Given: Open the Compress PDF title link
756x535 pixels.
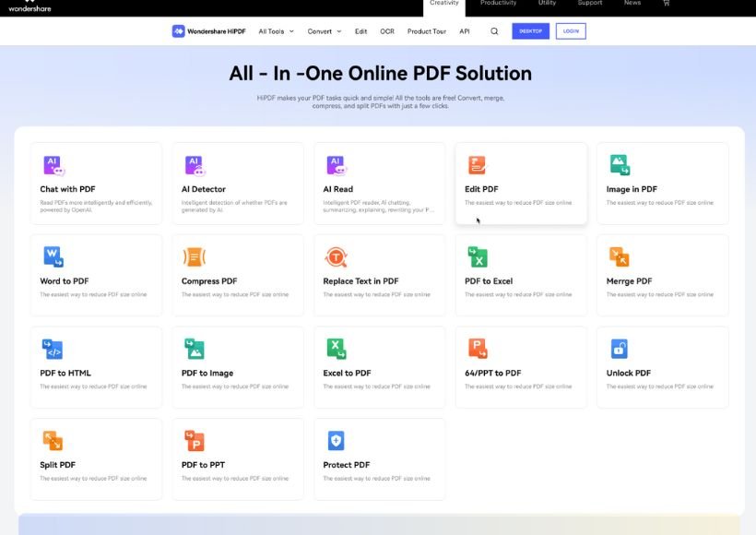Looking at the screenshot, I should 209,280.
